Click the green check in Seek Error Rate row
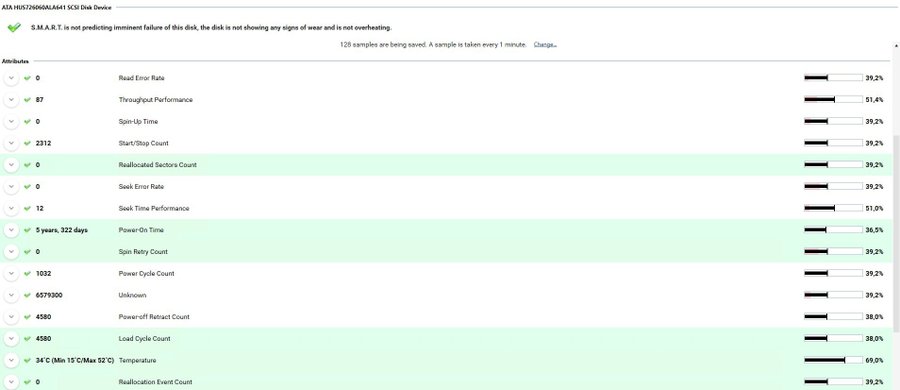The image size is (900, 390). (27, 187)
